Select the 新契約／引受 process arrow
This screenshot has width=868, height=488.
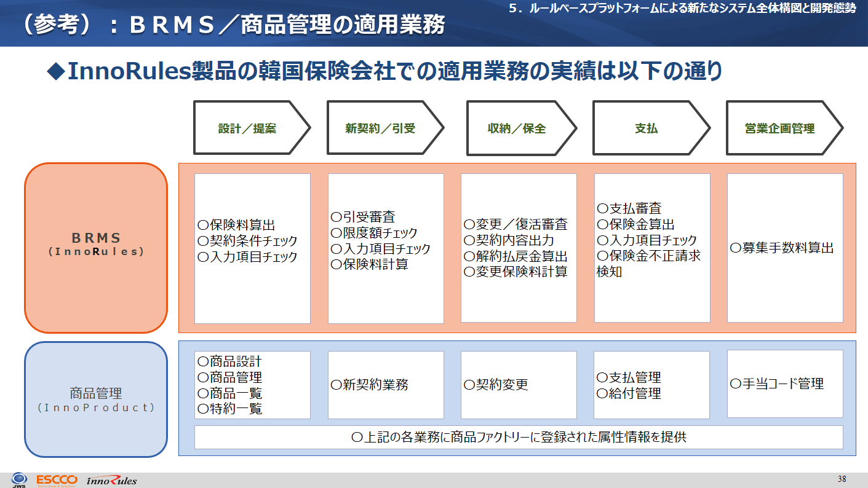point(385,128)
